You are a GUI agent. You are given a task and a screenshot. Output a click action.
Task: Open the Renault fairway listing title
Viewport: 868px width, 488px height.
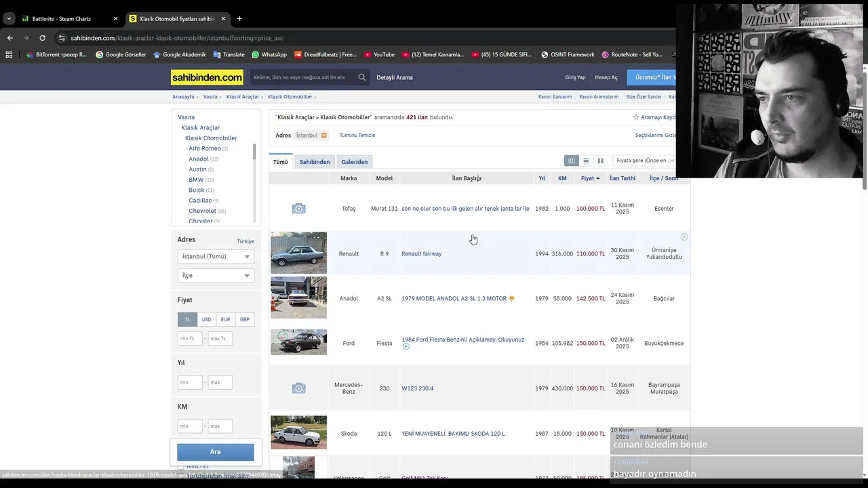click(421, 253)
